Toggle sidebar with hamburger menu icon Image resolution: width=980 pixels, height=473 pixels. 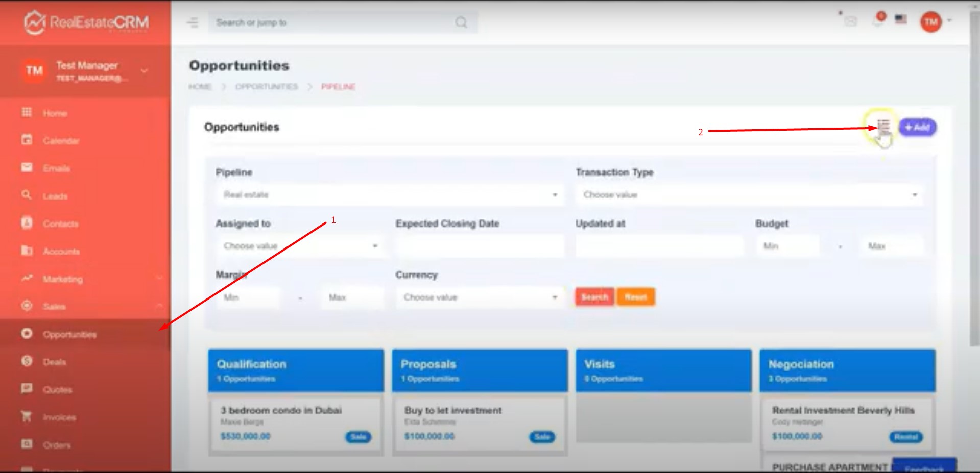point(193,22)
